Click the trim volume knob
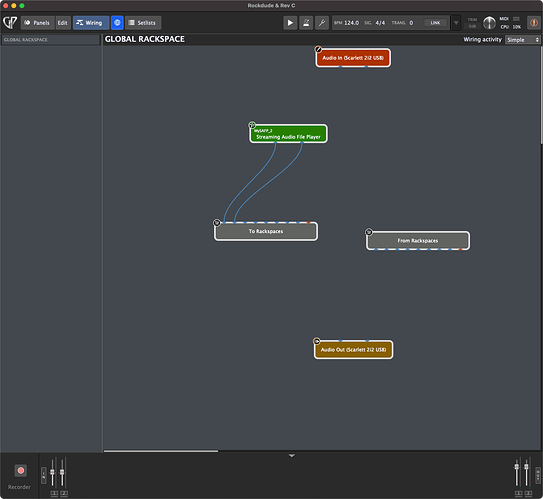 (x=489, y=23)
